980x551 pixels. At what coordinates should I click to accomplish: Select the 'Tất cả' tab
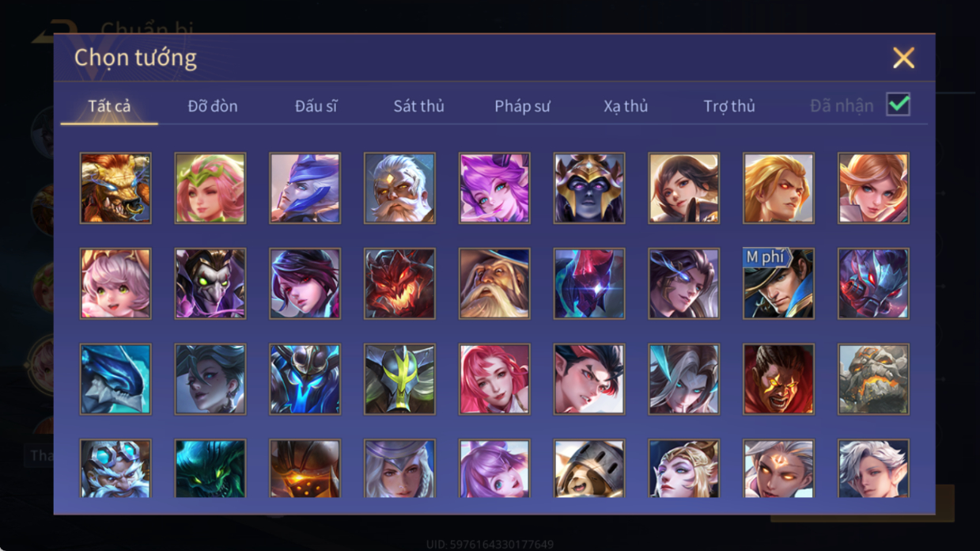pyautogui.click(x=109, y=106)
